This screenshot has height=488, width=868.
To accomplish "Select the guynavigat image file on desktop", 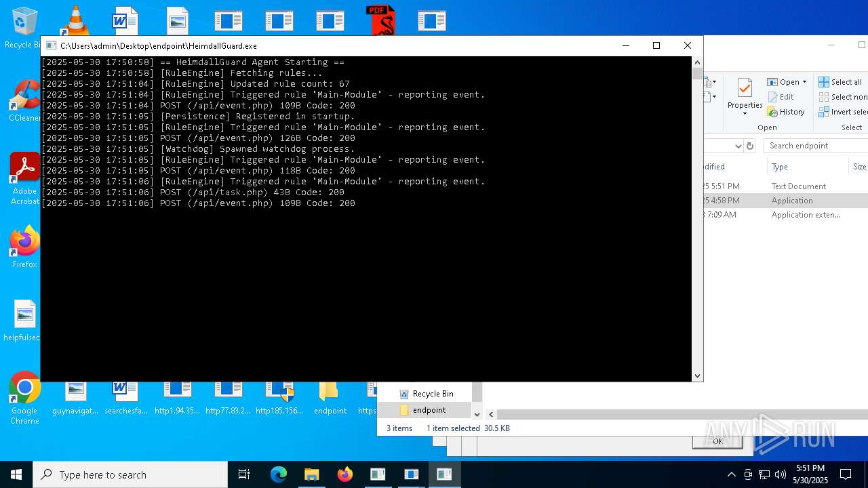I will (75, 399).
